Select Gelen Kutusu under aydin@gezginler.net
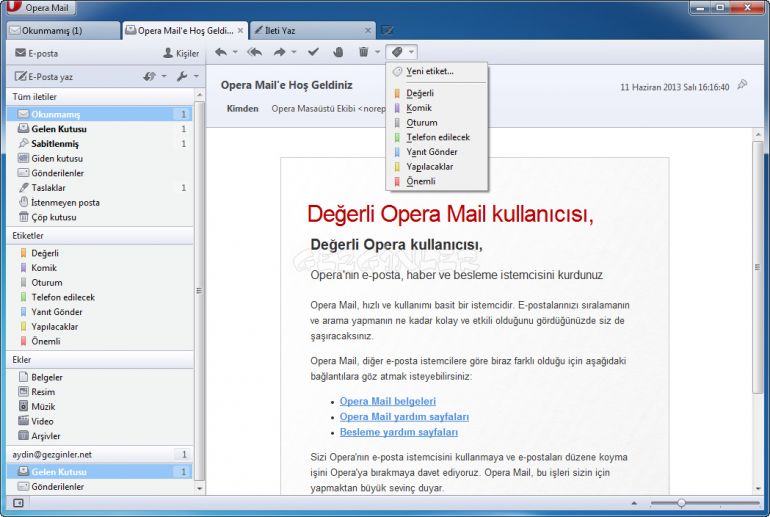This screenshot has height=517, width=770. [100, 472]
